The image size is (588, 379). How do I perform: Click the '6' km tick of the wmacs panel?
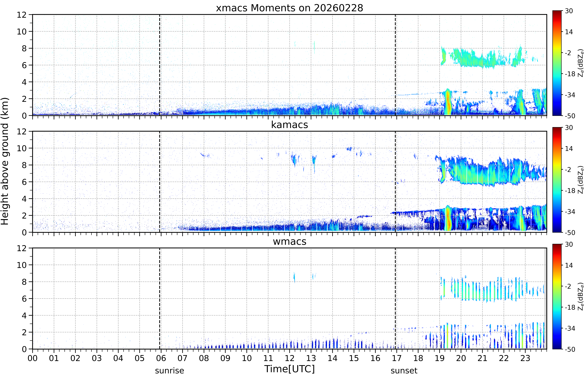(24, 299)
